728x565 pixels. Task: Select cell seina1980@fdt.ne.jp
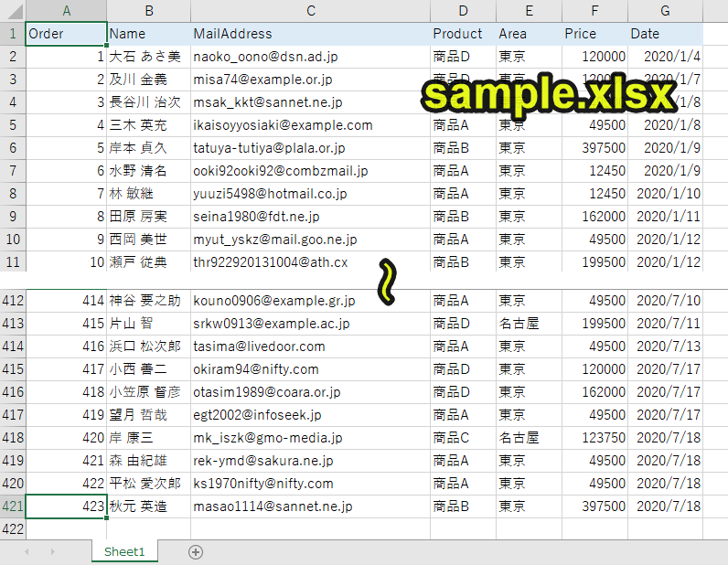pos(311,217)
